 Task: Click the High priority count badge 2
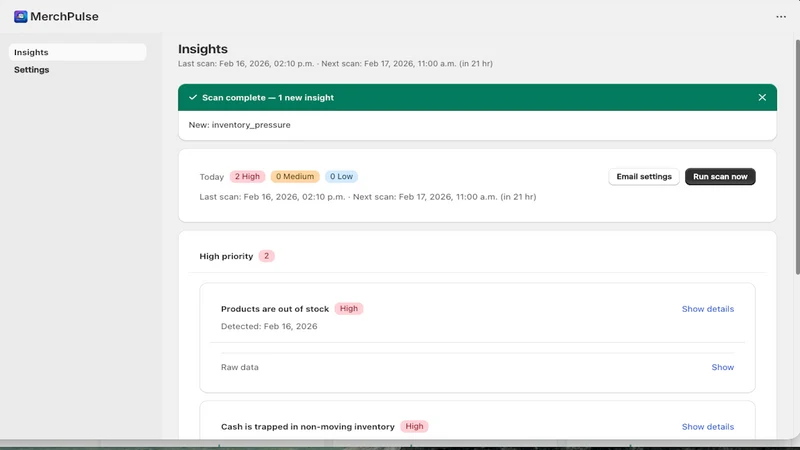pos(266,256)
